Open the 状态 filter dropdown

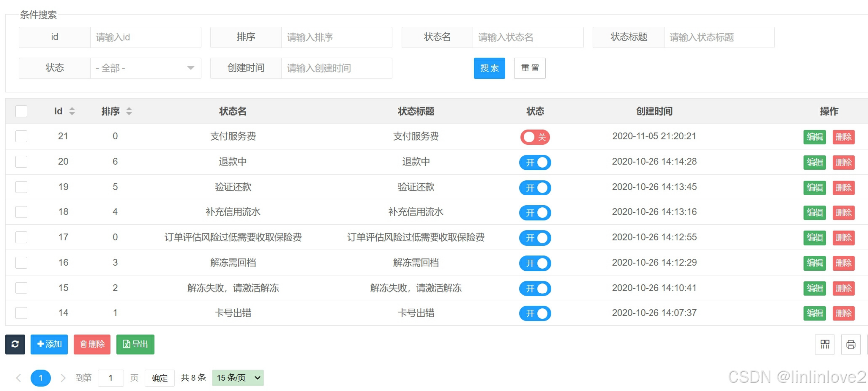[x=145, y=68]
